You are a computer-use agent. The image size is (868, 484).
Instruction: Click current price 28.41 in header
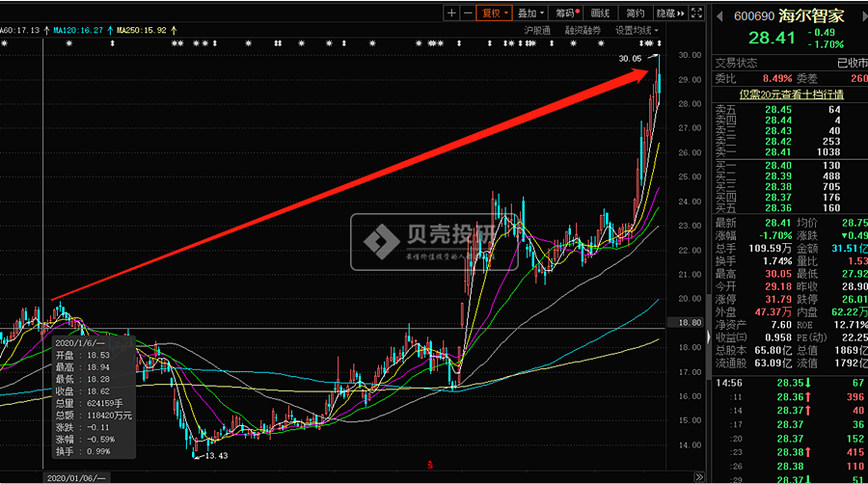[772, 38]
